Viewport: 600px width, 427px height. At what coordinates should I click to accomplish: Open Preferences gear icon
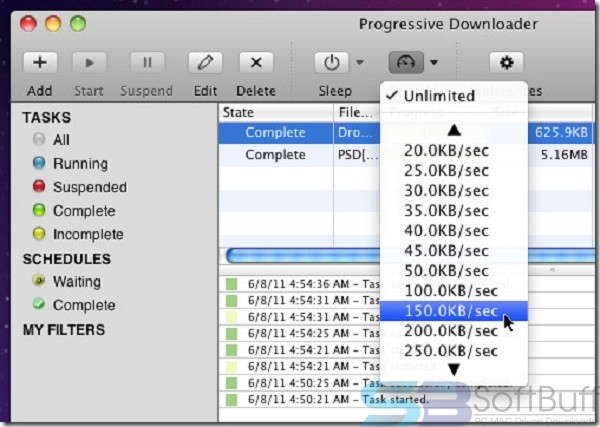click(507, 62)
